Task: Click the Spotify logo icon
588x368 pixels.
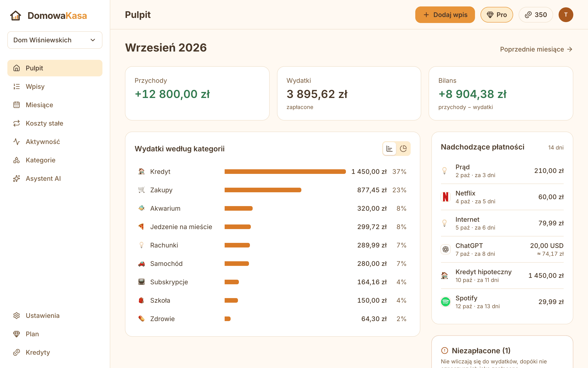Action: click(x=445, y=302)
